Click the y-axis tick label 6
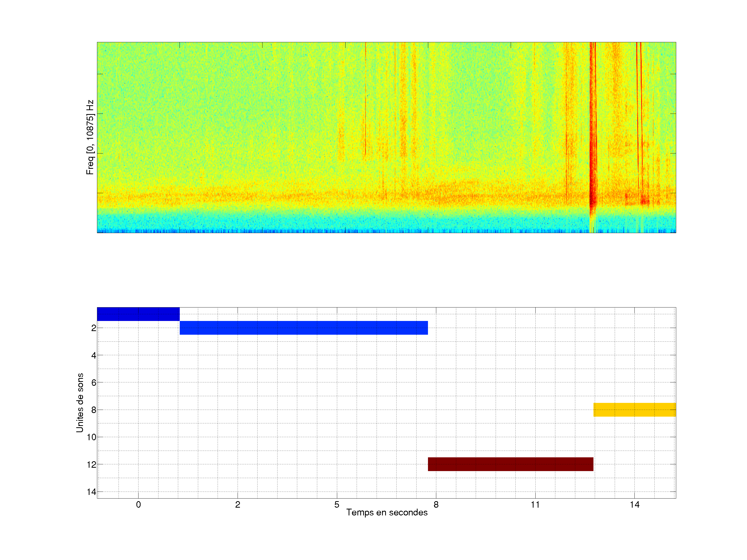747x560 pixels. 94,383
